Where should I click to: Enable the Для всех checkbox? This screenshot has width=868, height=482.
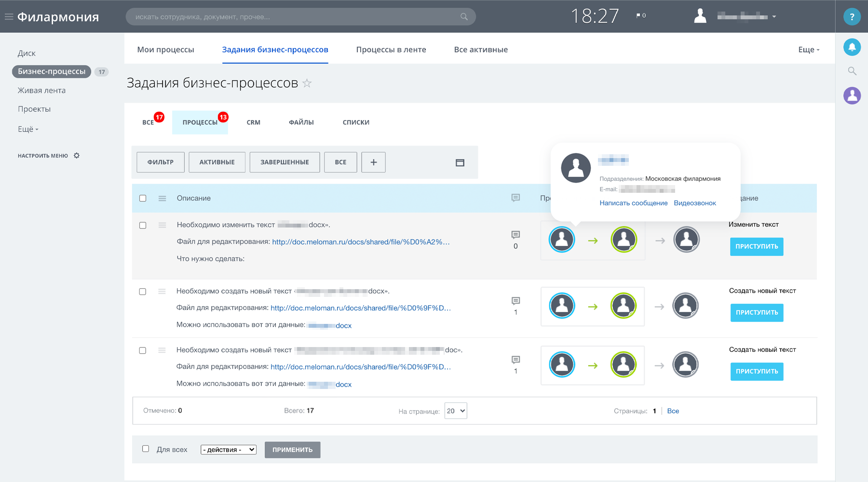click(x=146, y=449)
